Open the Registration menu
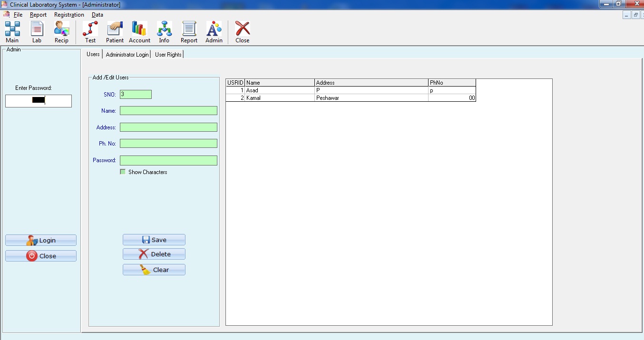 click(69, 15)
